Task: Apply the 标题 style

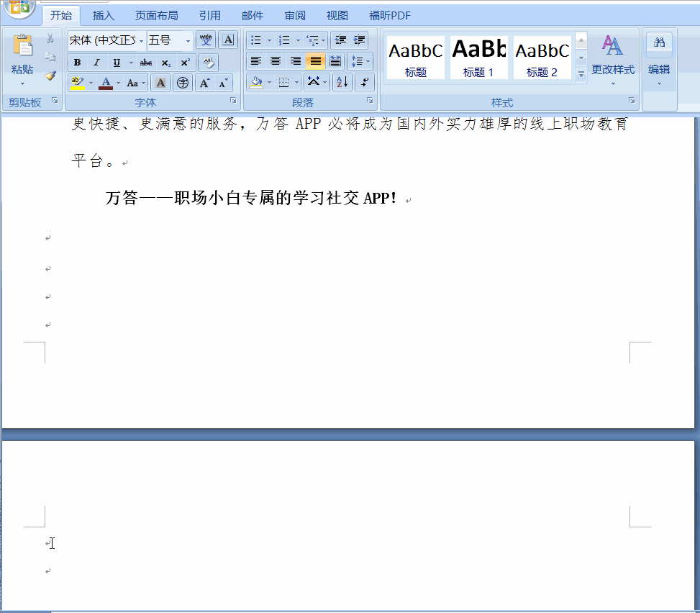Action: [x=416, y=58]
